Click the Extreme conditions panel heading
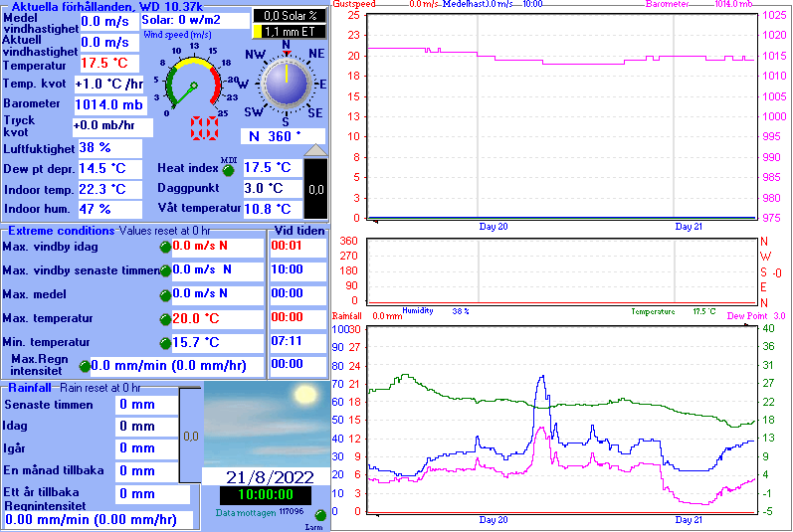Viewport: 793px width, 532px height. [62, 231]
